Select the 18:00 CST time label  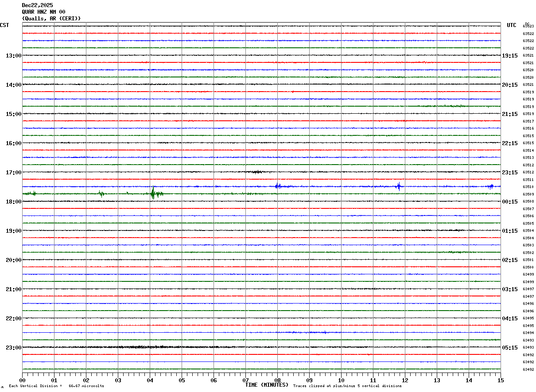[13, 202]
